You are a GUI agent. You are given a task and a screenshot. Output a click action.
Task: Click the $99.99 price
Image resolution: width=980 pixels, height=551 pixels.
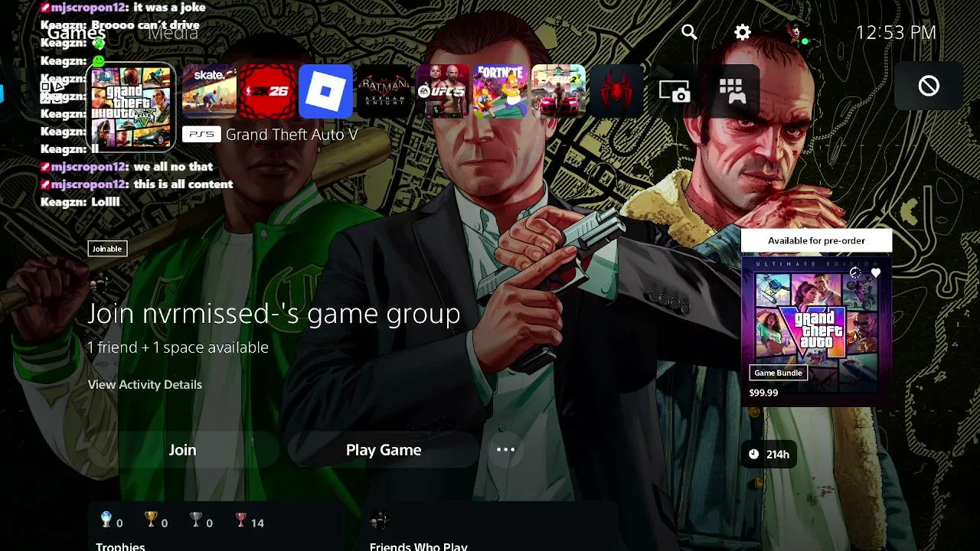tap(763, 393)
